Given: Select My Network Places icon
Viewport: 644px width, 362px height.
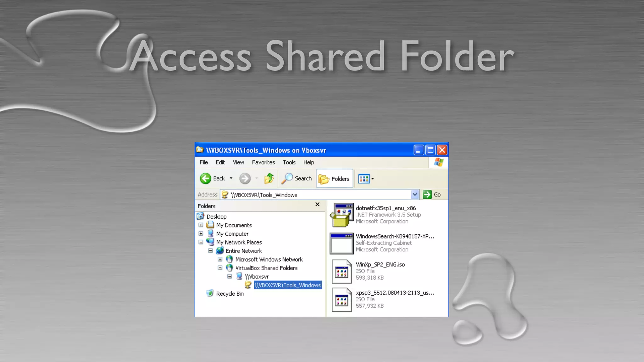Looking at the screenshot, I should (210, 242).
